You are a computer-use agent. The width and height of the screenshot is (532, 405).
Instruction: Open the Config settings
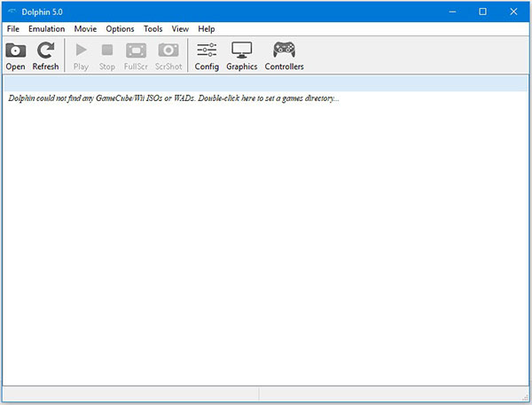coord(207,56)
